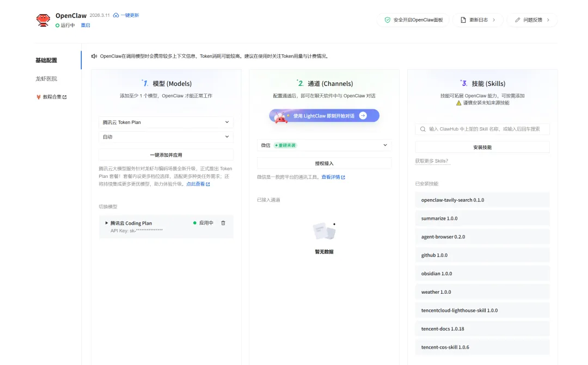Click the arrow circle on LightClaw banner
The width and height of the screenshot is (588, 365).
click(363, 116)
